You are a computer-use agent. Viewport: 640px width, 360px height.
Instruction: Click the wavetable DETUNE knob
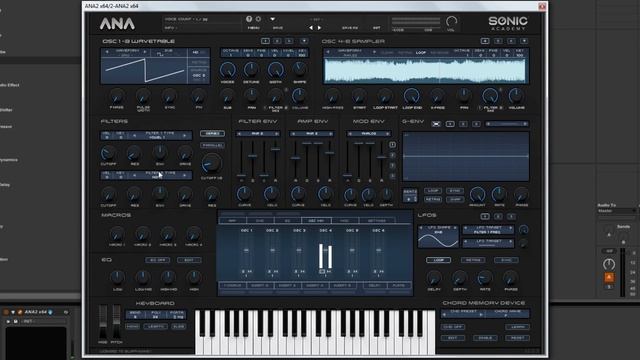coord(251,70)
